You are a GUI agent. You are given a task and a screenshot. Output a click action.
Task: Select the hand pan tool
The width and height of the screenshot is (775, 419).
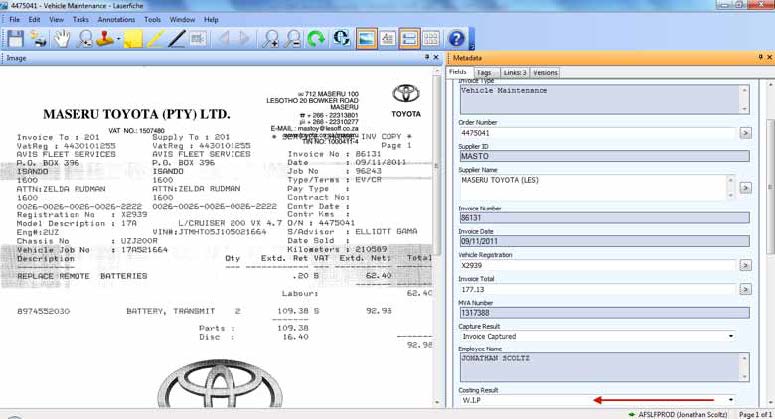[x=62, y=39]
